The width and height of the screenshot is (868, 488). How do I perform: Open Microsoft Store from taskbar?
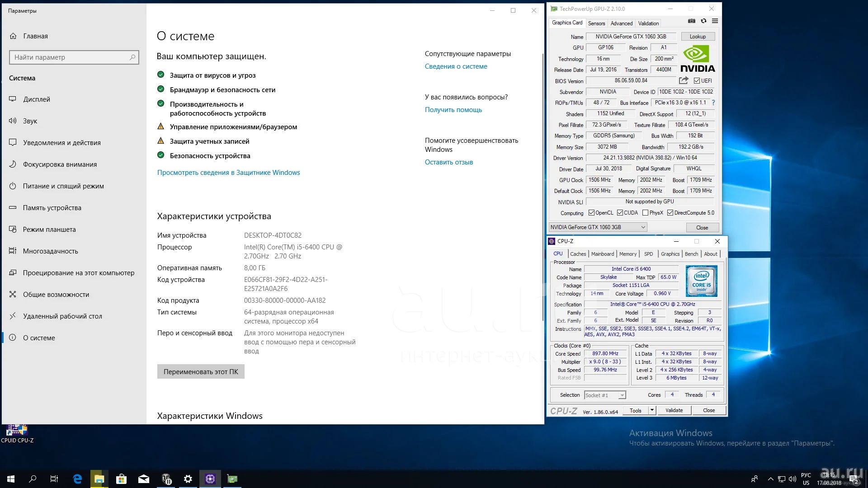(121, 479)
